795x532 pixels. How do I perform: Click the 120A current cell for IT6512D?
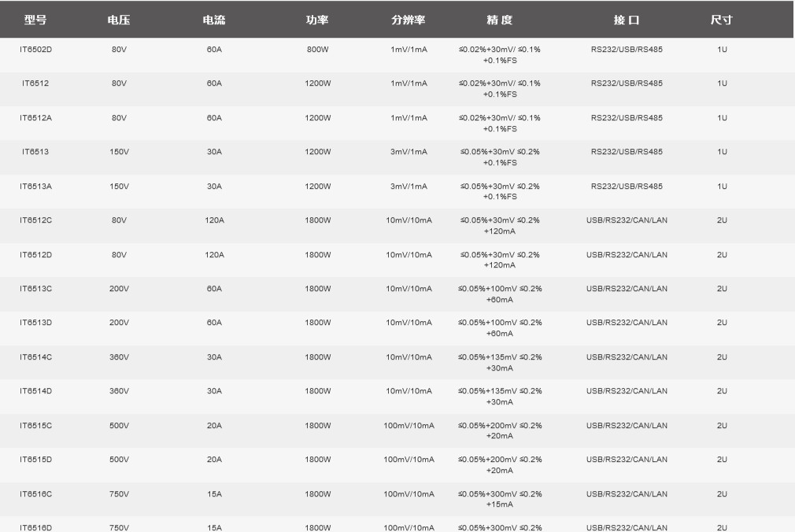(214, 255)
